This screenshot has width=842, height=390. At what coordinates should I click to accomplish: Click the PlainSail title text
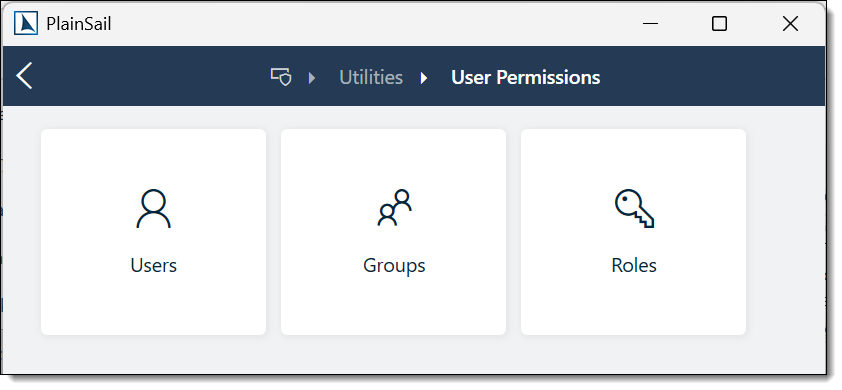coord(78,24)
